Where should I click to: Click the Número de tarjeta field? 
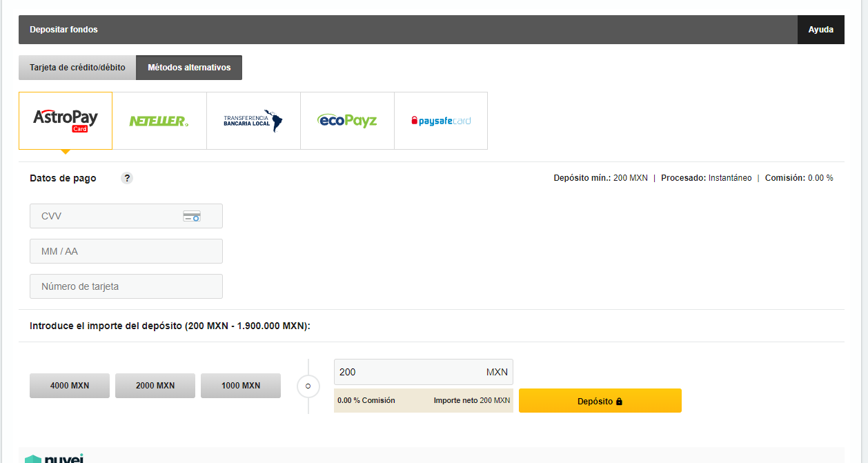tap(126, 286)
